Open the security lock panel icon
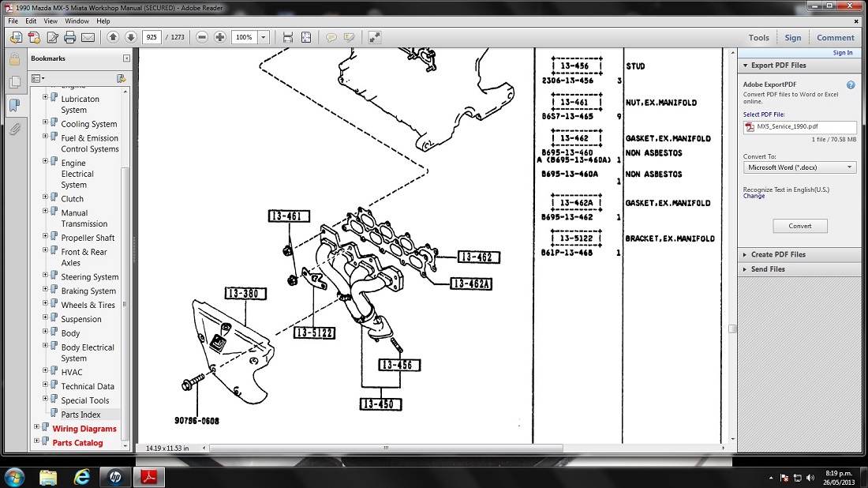Viewport: 868px width, 488px height. tap(15, 59)
